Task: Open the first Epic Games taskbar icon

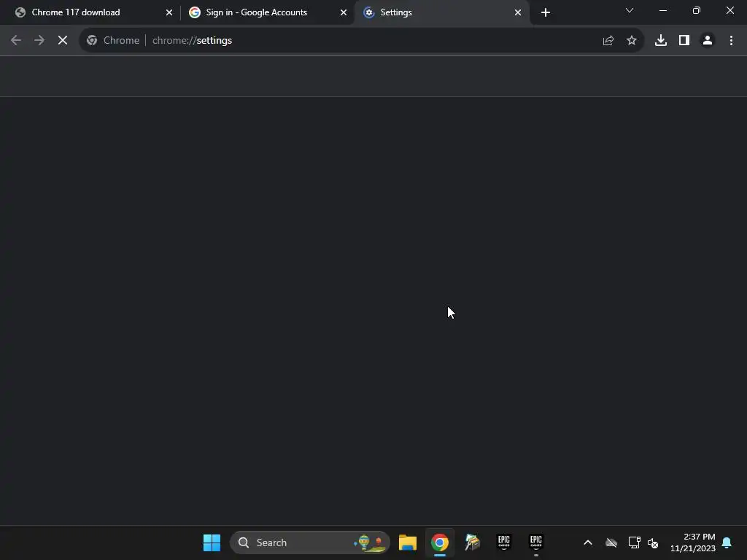Action: point(504,542)
